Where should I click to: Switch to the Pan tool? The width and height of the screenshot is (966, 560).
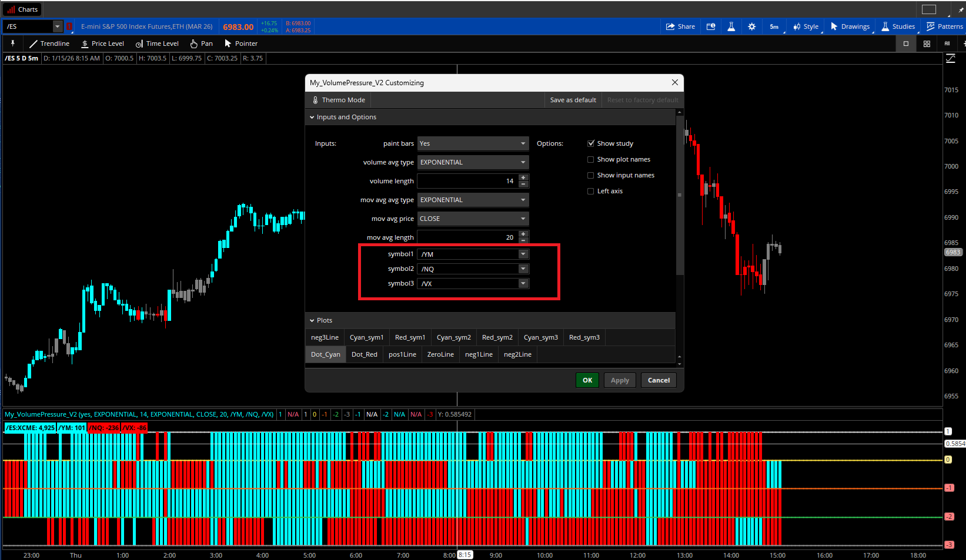201,43
